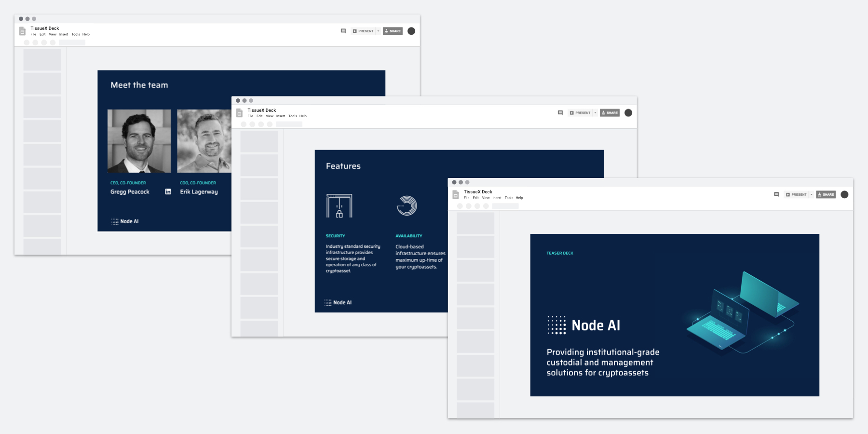Click the Availability circular icon on Features slide

(407, 205)
